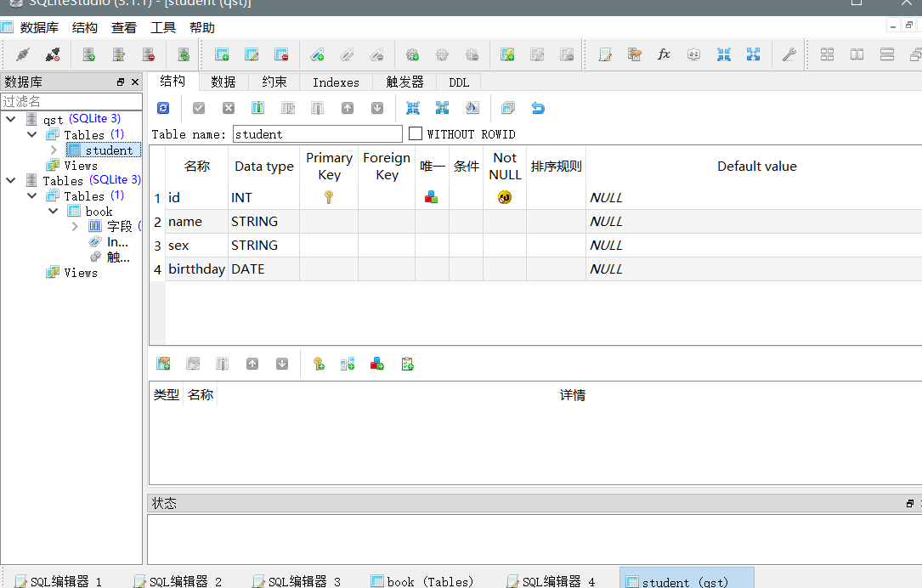
Task: Switch to the Indexes tab
Action: 336,82
